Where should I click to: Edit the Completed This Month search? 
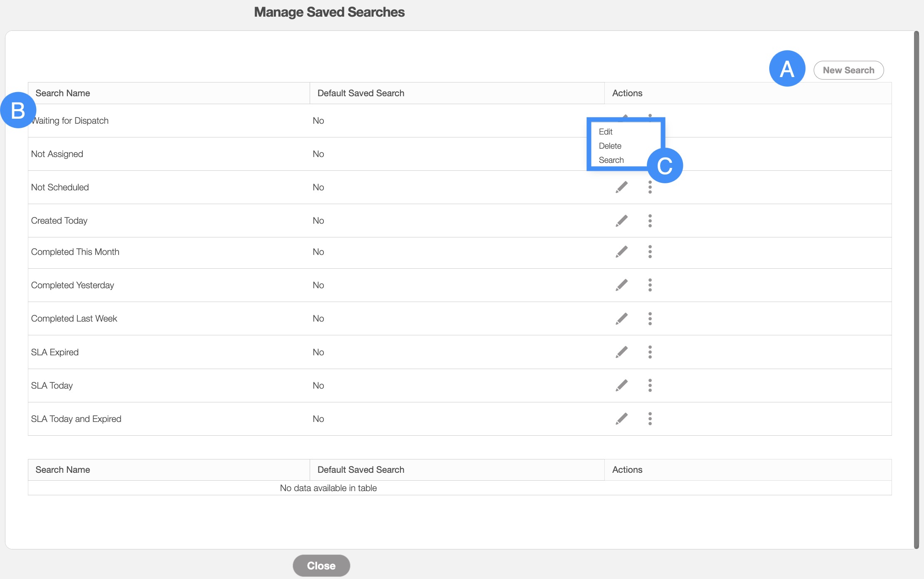point(621,252)
